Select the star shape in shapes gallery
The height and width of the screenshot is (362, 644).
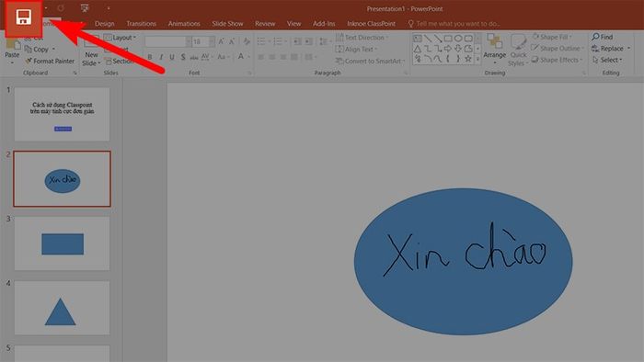click(x=467, y=59)
